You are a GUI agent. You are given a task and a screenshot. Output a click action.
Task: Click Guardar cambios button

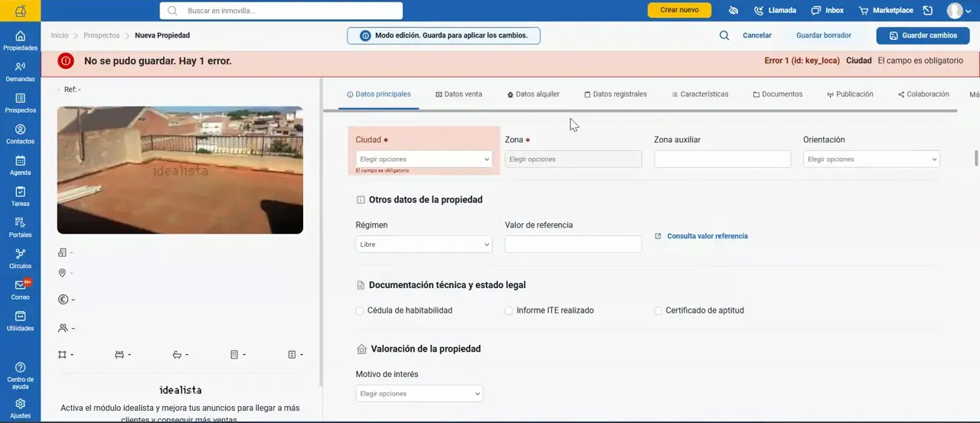(923, 35)
